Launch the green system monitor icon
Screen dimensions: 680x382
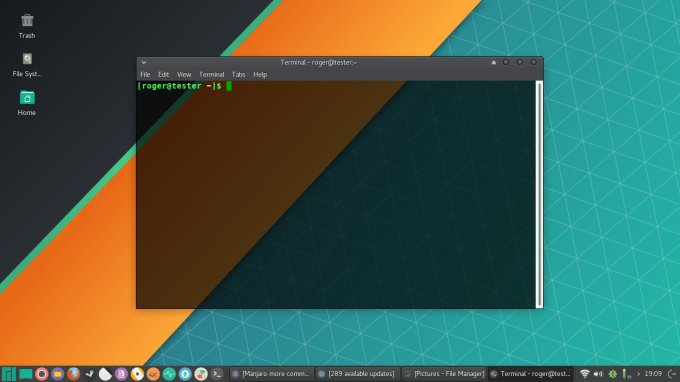click(169, 374)
